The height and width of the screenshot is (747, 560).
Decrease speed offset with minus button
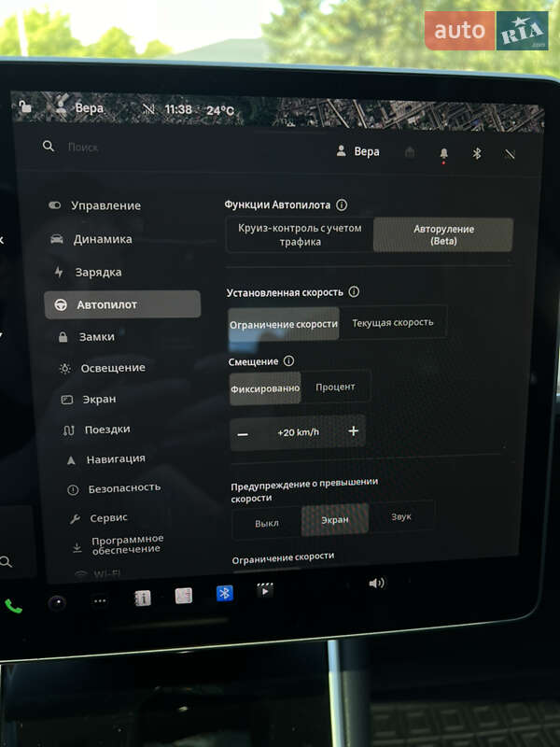243,434
